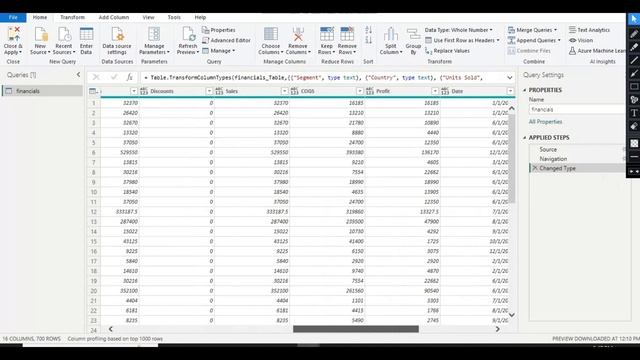Expand the formula bar with chevron

510,78
